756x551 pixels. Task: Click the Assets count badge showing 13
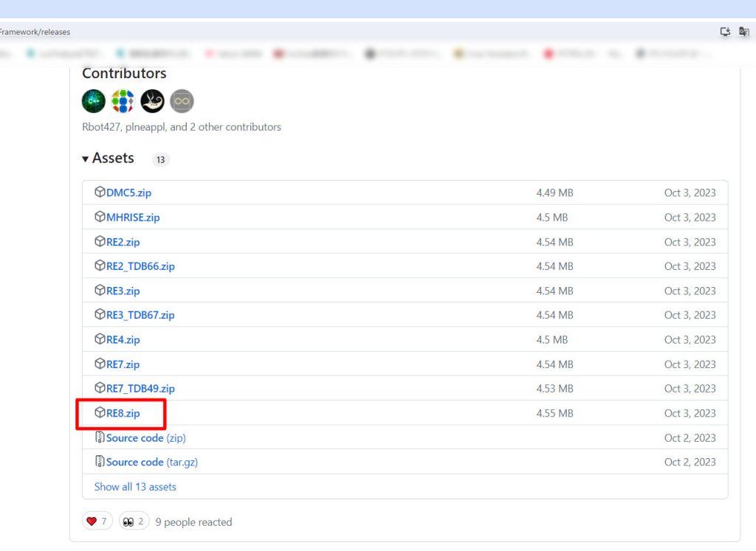(x=160, y=159)
